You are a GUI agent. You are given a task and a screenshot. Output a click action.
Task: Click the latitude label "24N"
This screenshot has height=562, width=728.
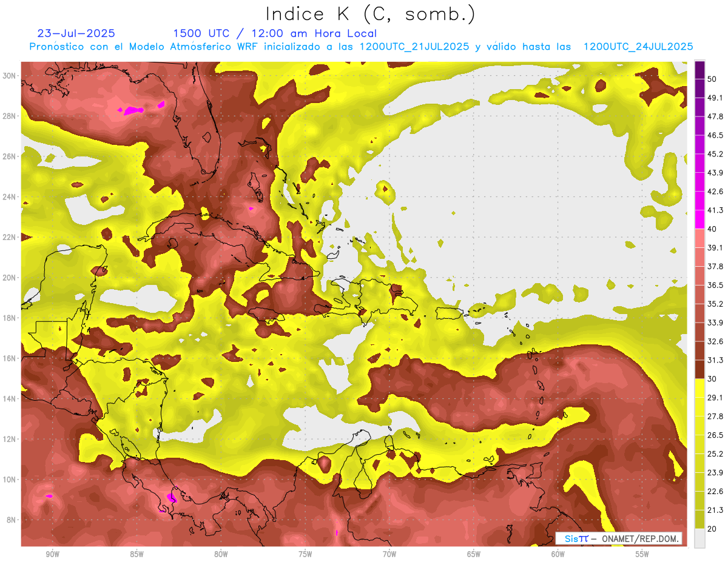pos(10,197)
